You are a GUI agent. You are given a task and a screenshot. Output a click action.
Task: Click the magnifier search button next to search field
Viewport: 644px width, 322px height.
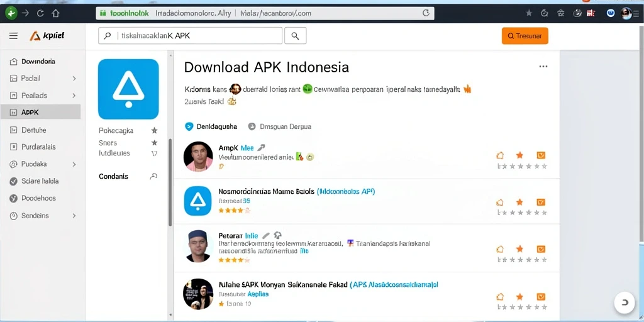(x=295, y=36)
